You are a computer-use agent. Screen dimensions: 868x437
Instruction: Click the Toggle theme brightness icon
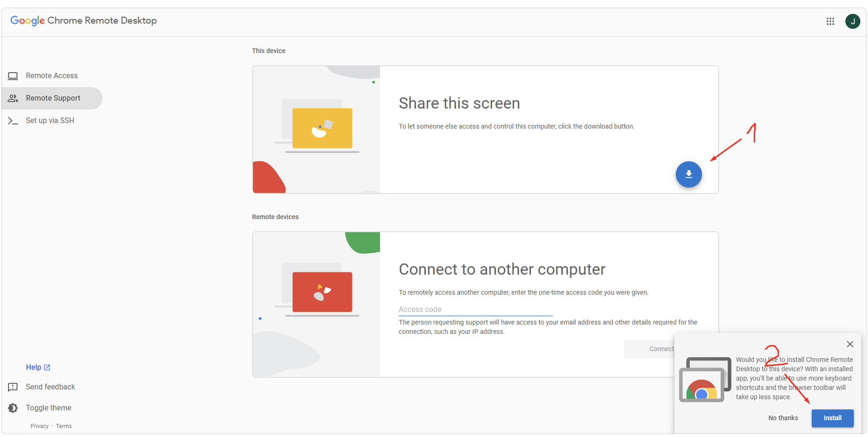(12, 408)
